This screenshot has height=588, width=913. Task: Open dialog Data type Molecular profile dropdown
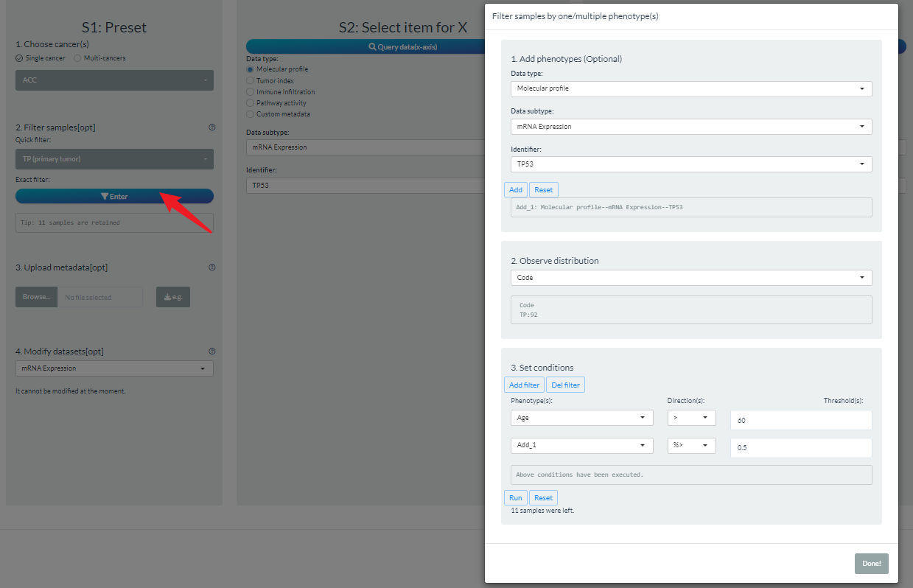click(x=691, y=88)
